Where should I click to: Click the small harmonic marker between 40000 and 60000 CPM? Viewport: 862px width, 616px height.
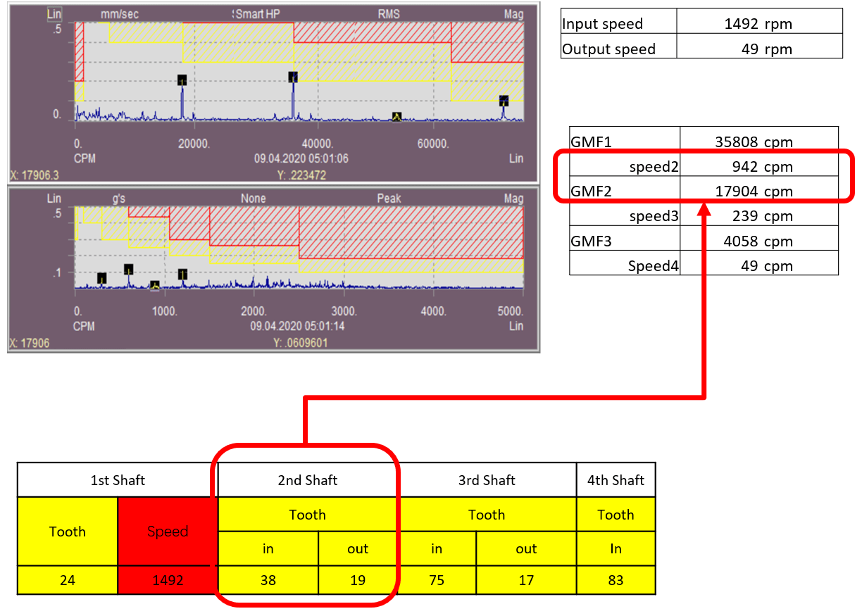tap(396, 117)
